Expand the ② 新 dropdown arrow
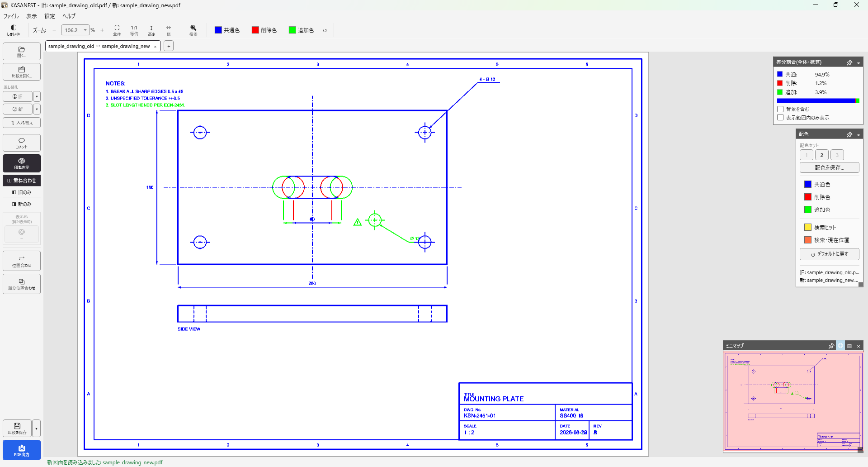The image size is (868, 467). point(37,109)
